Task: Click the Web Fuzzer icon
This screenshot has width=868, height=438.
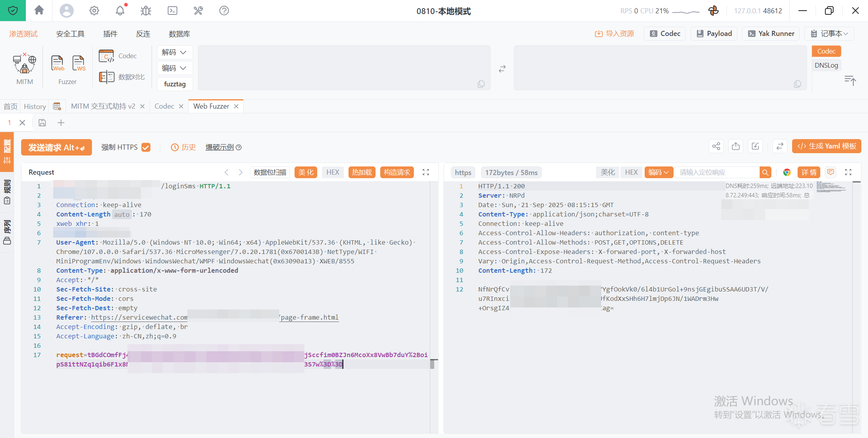Action: pos(58,63)
